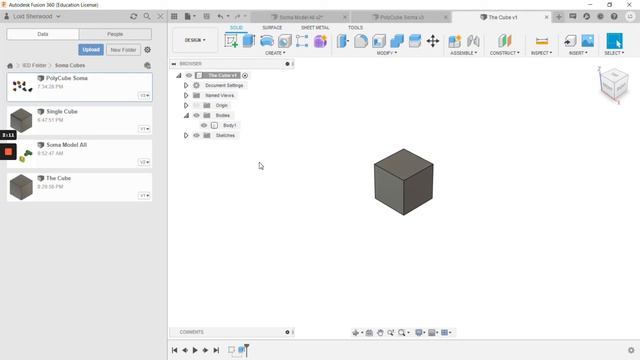Open the CREATE dropdown menu
Viewport: 640px width, 360px height.
coord(275,53)
